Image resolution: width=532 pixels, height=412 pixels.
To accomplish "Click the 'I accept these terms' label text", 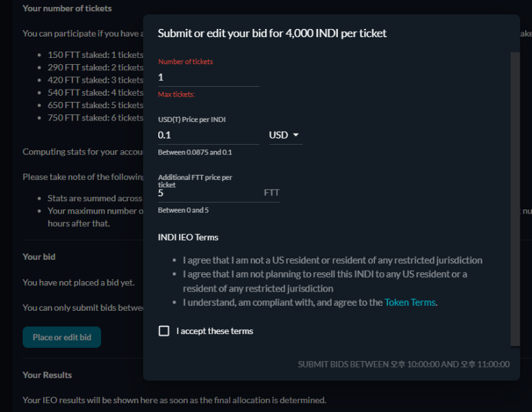I will pos(215,331).
